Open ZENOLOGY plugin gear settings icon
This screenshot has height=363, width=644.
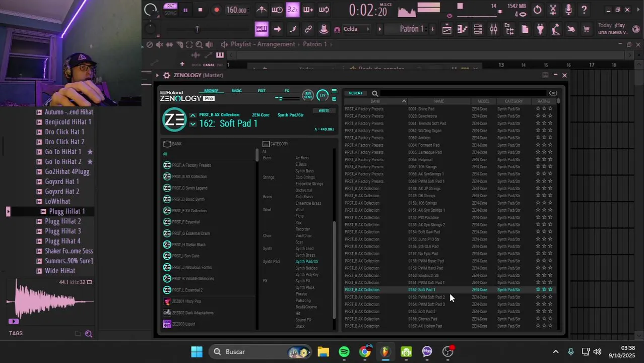coord(167,75)
